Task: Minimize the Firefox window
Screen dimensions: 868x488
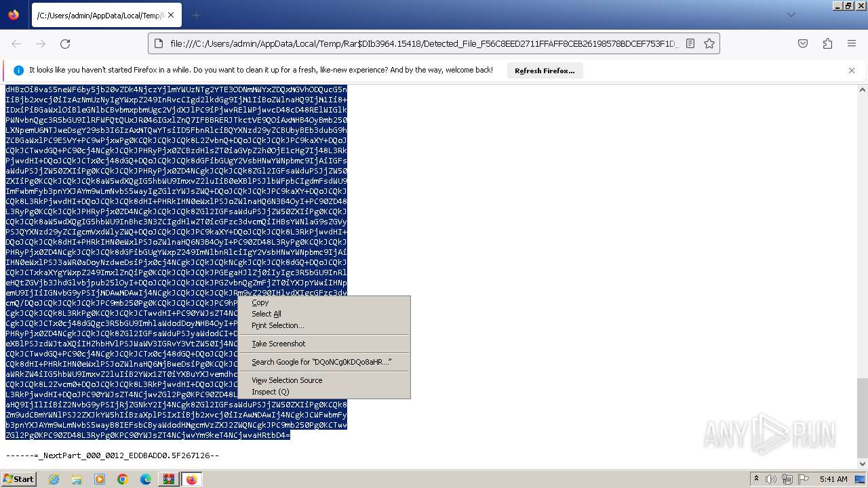Action: (837, 5)
